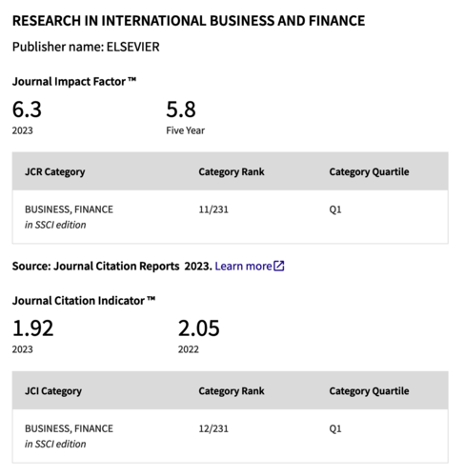The image size is (465, 476).
Task: Select the 1.92 citation indicator value
Action: [x=32, y=328]
